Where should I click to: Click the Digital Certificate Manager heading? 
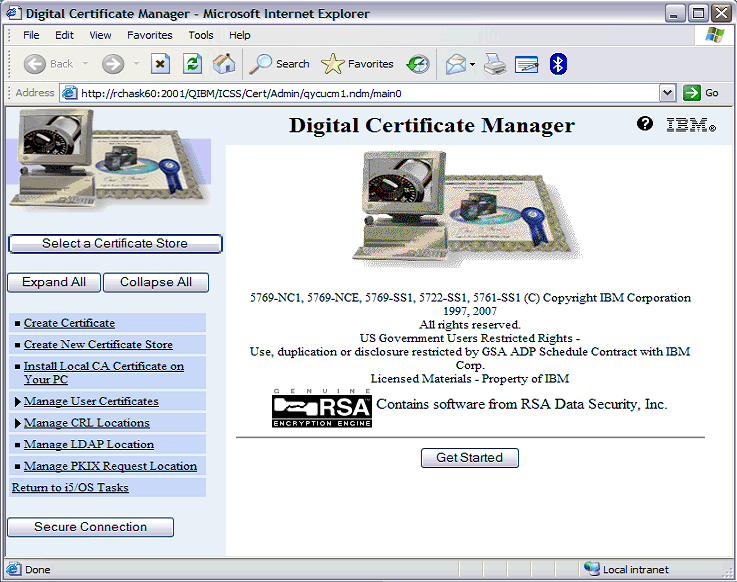(x=431, y=125)
